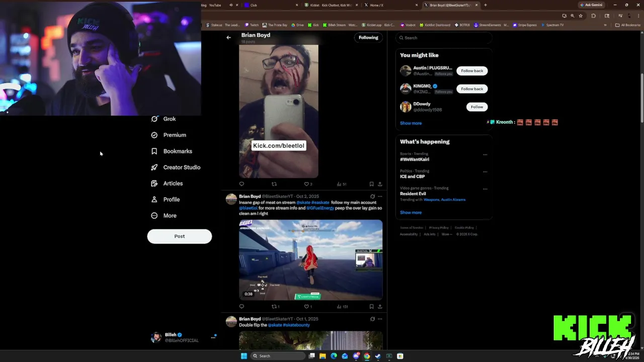Share the Oct 2 skate post
Screen dimensions: 644x362
point(380,307)
